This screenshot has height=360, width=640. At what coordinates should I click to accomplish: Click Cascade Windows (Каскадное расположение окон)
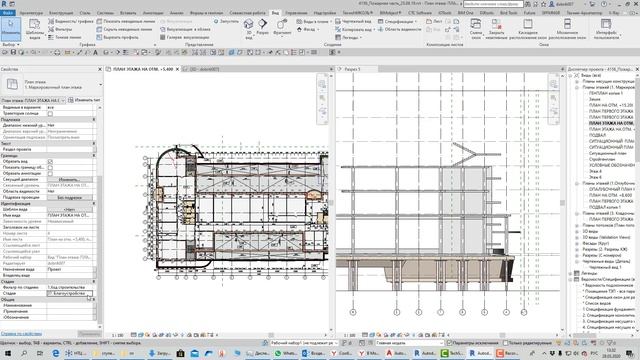point(528,29)
